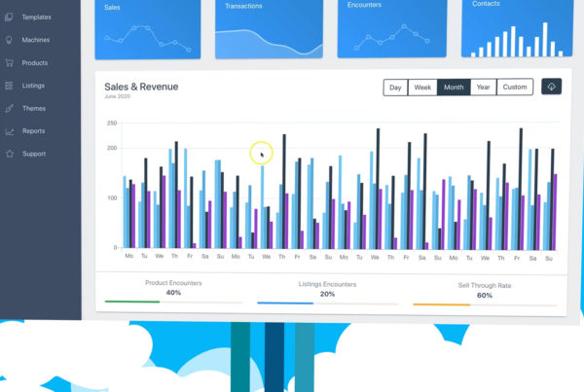Click the Support star icon
The width and height of the screenshot is (584, 392).
tap(10, 154)
